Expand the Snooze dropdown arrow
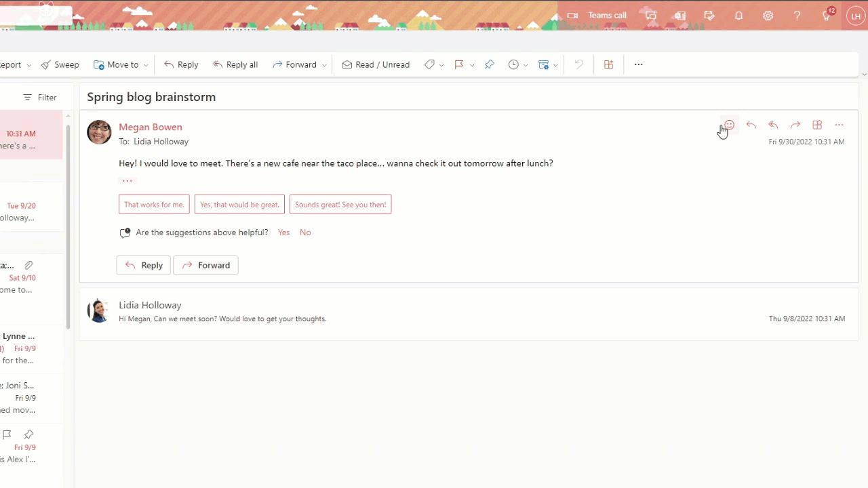Image resolution: width=868 pixels, height=488 pixels. [526, 65]
